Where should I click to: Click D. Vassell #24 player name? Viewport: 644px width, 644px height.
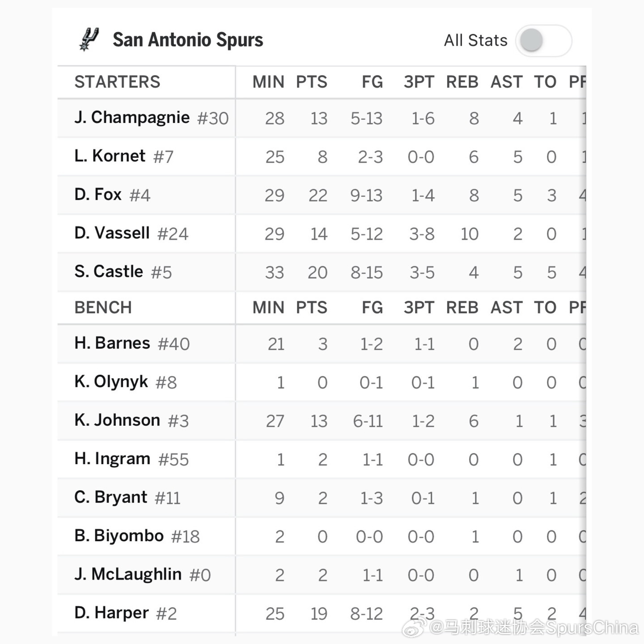(x=131, y=233)
